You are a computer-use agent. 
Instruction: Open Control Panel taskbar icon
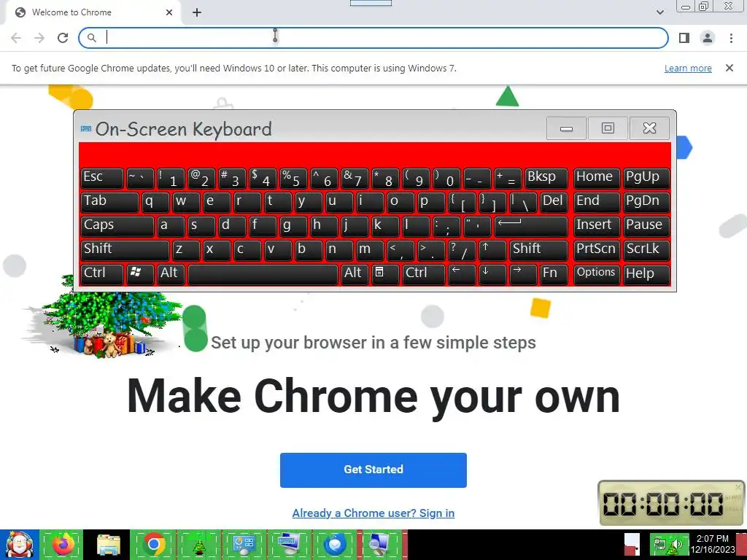[244, 545]
